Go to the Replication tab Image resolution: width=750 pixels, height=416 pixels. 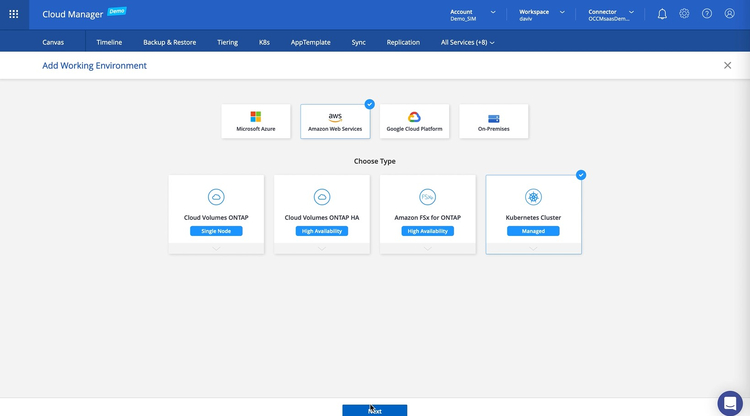point(403,43)
